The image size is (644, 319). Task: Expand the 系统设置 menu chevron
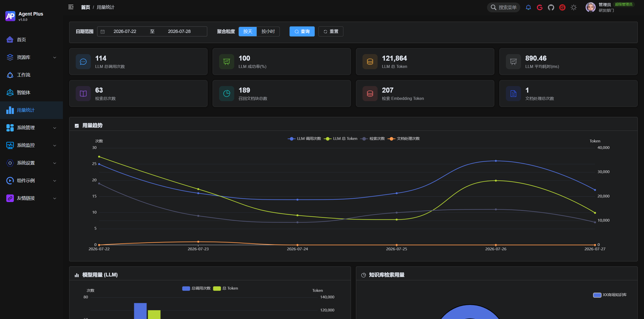[x=55, y=163]
